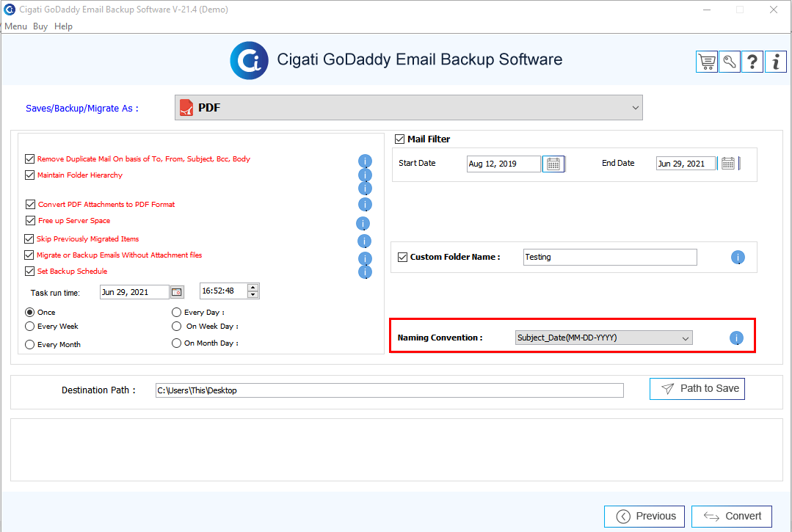The image size is (792, 532).
Task: Open Naming Convention Subject_Date dropdown
Action: tap(603, 338)
